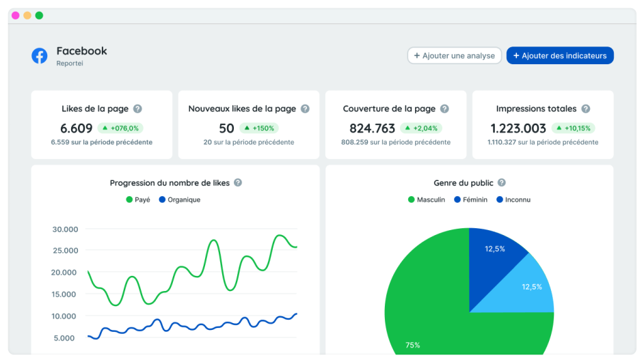Click the +076,0% growth badge

tap(120, 128)
